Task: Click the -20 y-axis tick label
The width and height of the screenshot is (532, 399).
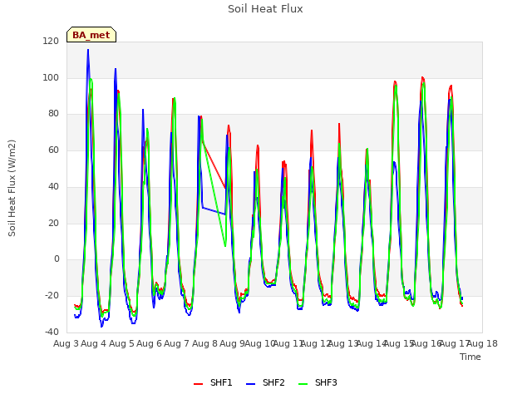Action: [x=52, y=296]
